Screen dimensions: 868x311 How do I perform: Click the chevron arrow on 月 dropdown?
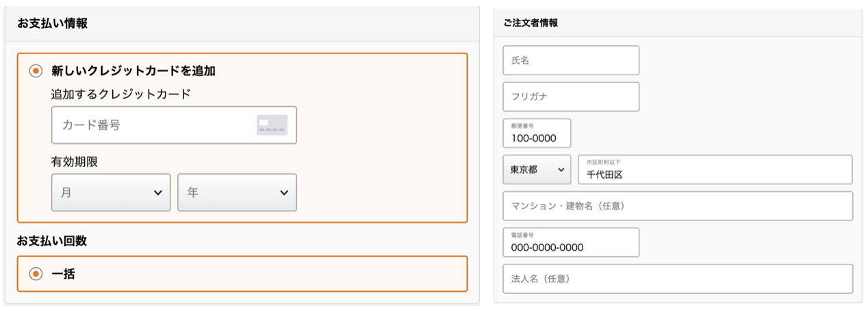pyautogui.click(x=158, y=193)
